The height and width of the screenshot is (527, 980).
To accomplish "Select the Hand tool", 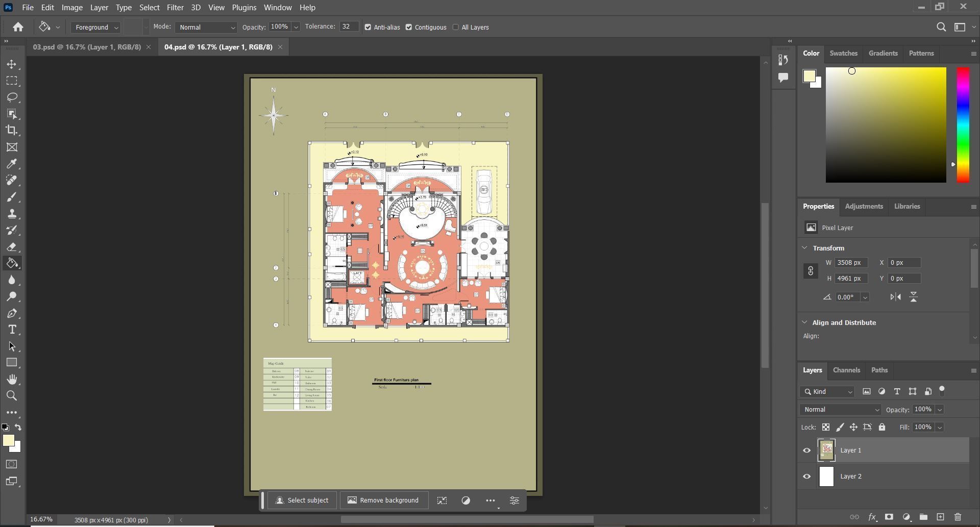I will tap(12, 379).
